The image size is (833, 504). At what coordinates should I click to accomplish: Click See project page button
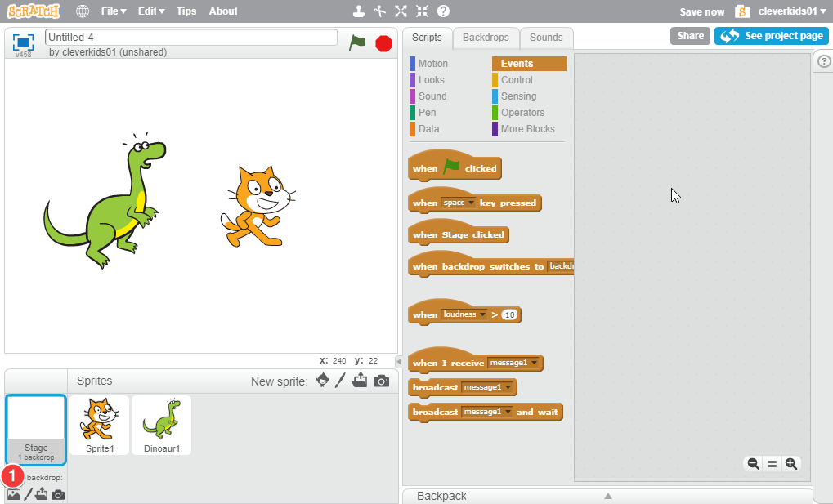tap(772, 36)
